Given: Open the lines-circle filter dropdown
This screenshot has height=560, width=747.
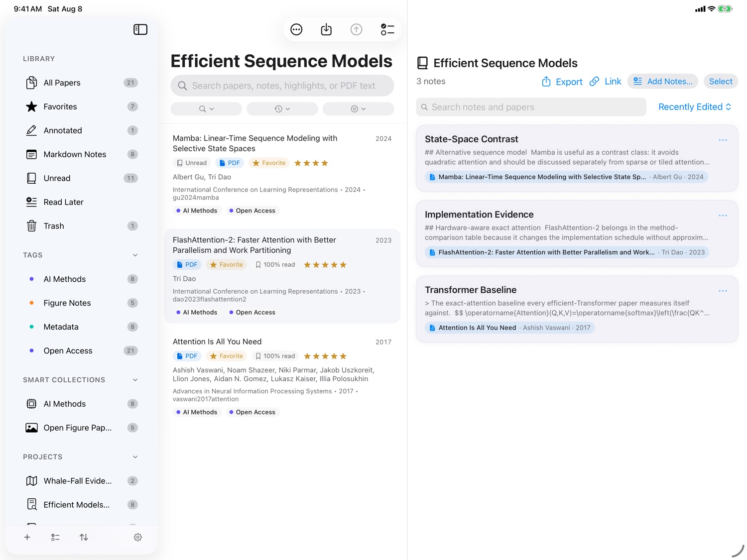Looking at the screenshot, I should tap(358, 109).
